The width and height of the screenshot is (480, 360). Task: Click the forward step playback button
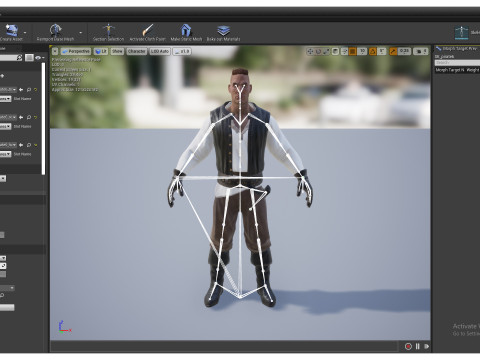(x=426, y=347)
